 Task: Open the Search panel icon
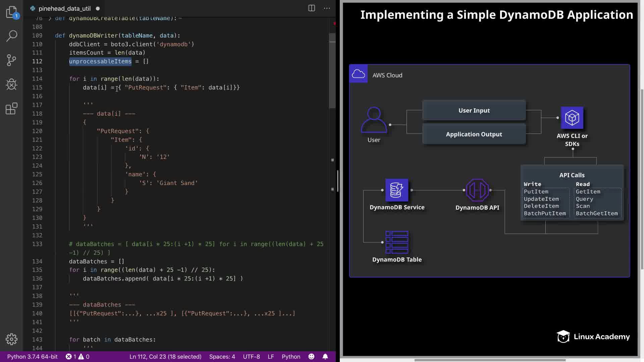point(11,36)
